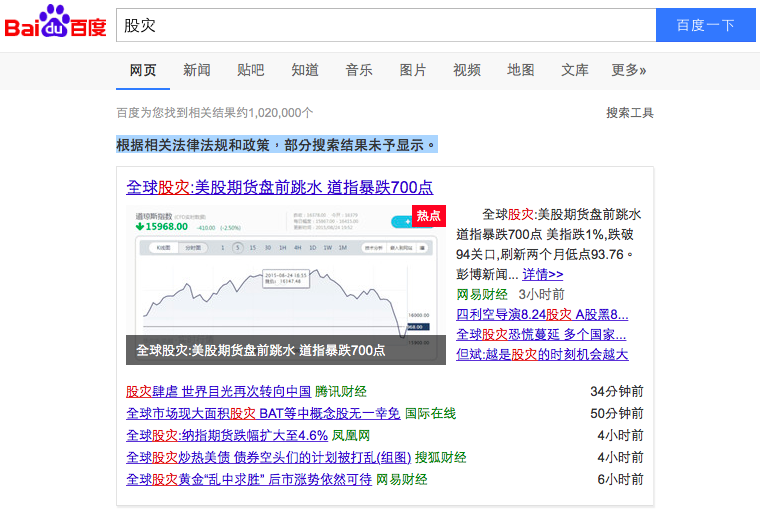Switch to the 新闻 tab
This screenshot has height=522, width=760.
coord(196,70)
